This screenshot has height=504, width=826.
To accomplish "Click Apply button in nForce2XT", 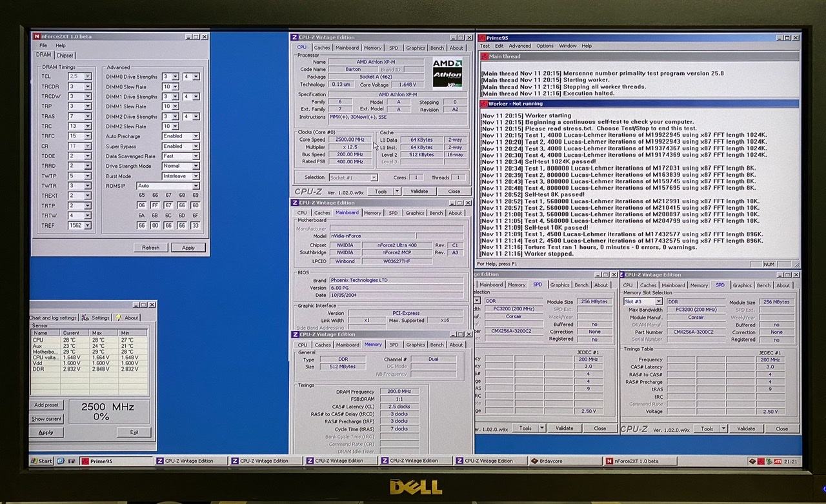I will pyautogui.click(x=188, y=247).
